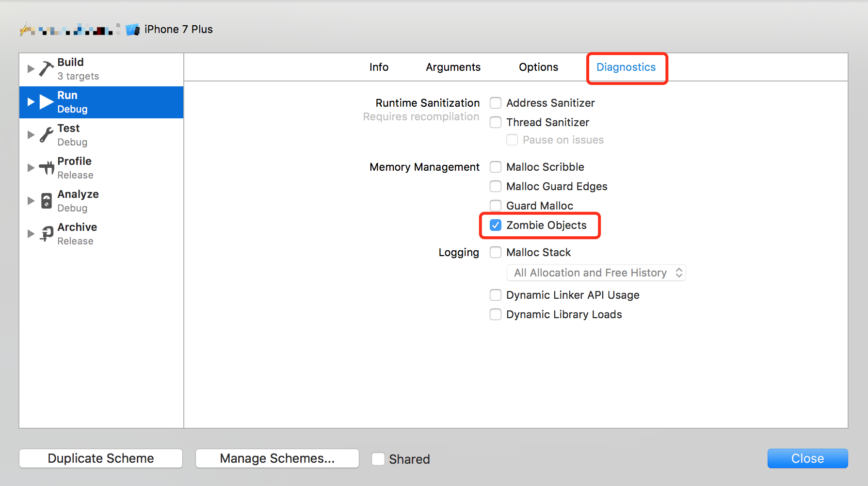Switch to the Arguments tab

(x=453, y=67)
